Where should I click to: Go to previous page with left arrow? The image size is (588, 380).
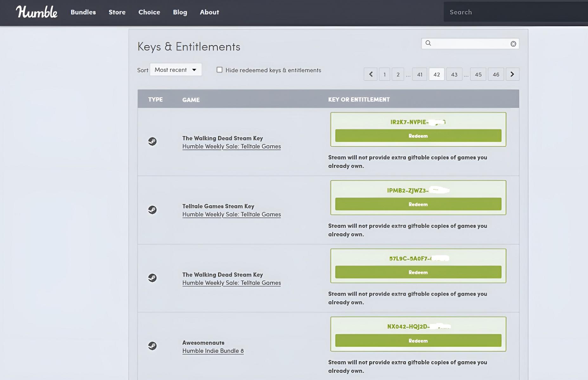click(370, 74)
